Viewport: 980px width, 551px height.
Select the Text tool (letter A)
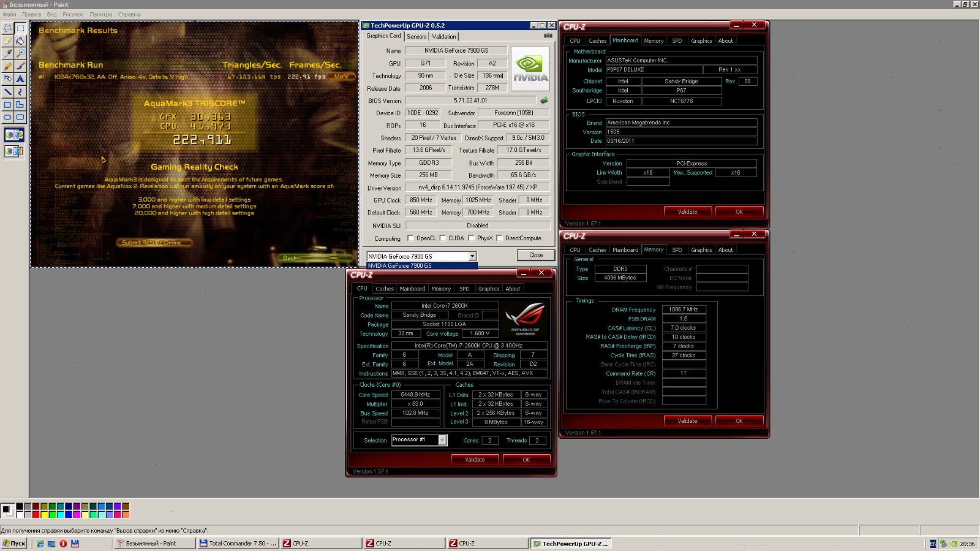coord(20,79)
